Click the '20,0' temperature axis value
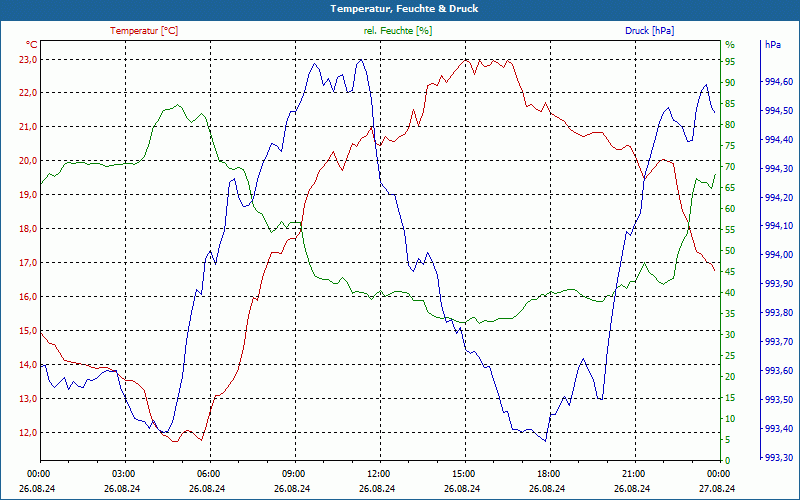 pos(28,161)
